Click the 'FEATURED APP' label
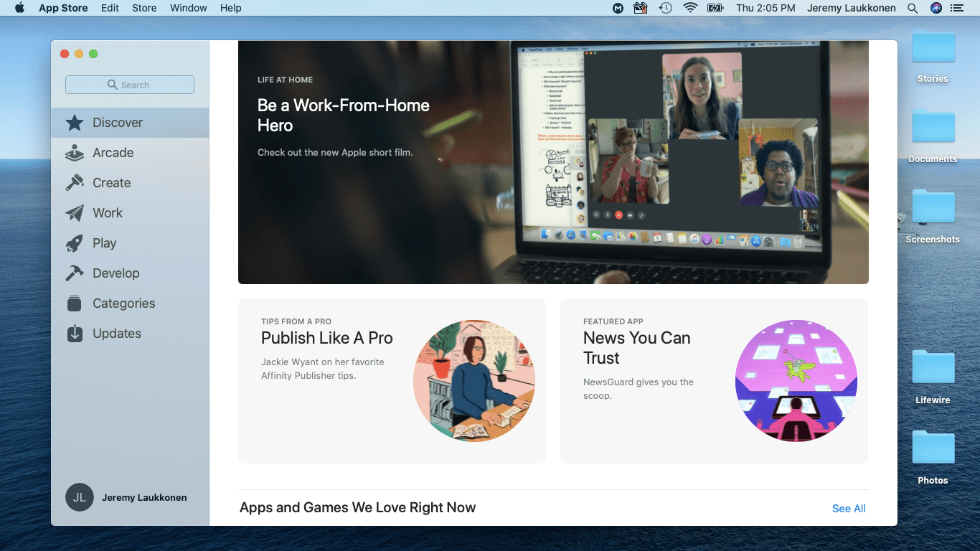The width and height of the screenshot is (980, 551). tap(613, 321)
